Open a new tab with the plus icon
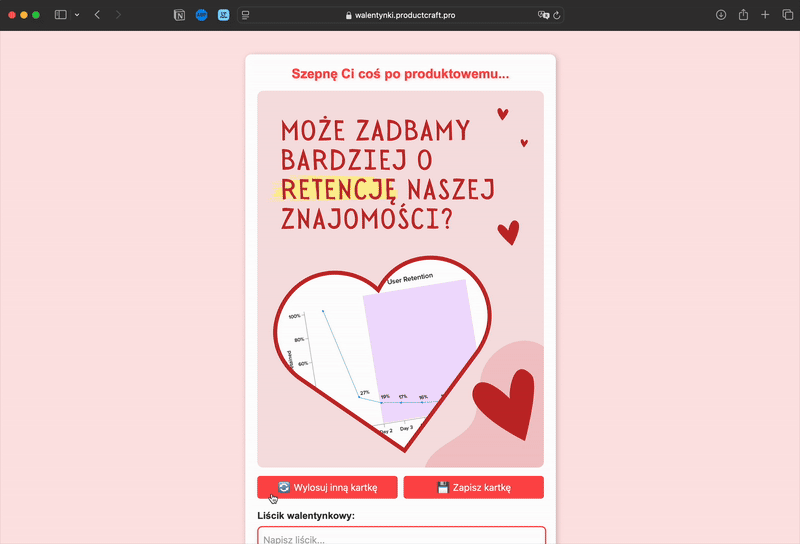 pyautogui.click(x=765, y=15)
